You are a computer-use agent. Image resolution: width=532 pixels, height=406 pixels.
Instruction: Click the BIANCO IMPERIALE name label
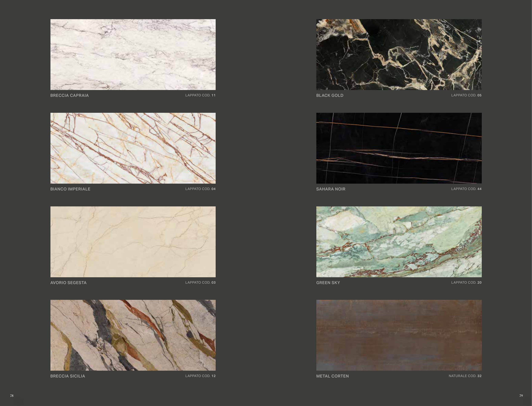click(70, 189)
